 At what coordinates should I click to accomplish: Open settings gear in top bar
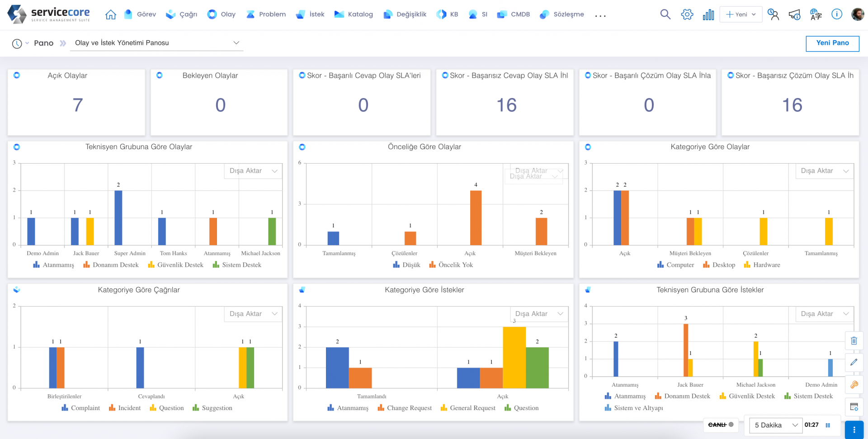coord(687,14)
